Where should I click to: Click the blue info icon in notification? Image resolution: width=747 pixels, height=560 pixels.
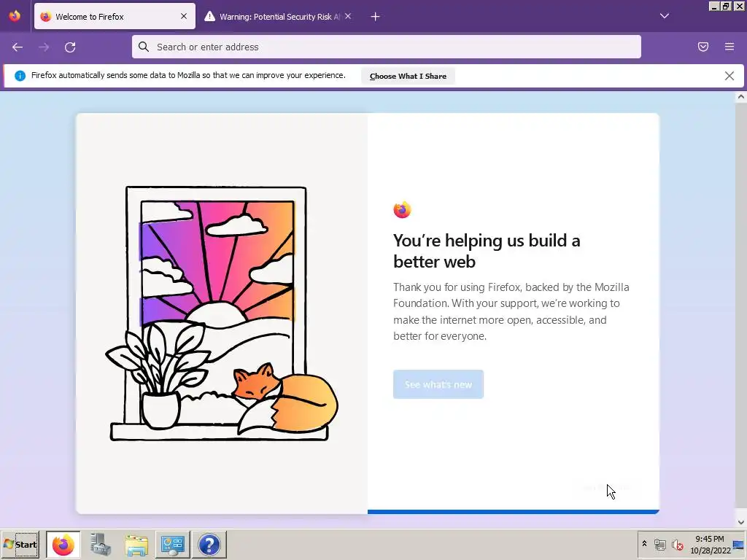[20, 76]
